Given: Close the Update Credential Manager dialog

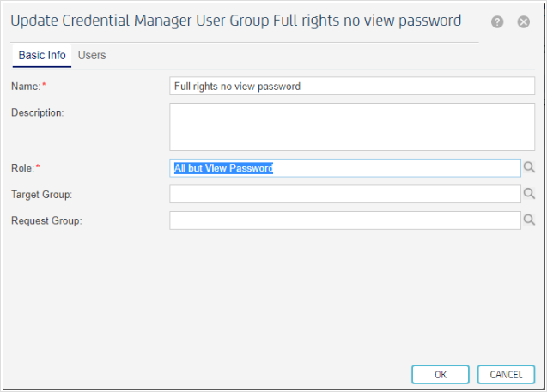Looking at the screenshot, I should (x=523, y=22).
